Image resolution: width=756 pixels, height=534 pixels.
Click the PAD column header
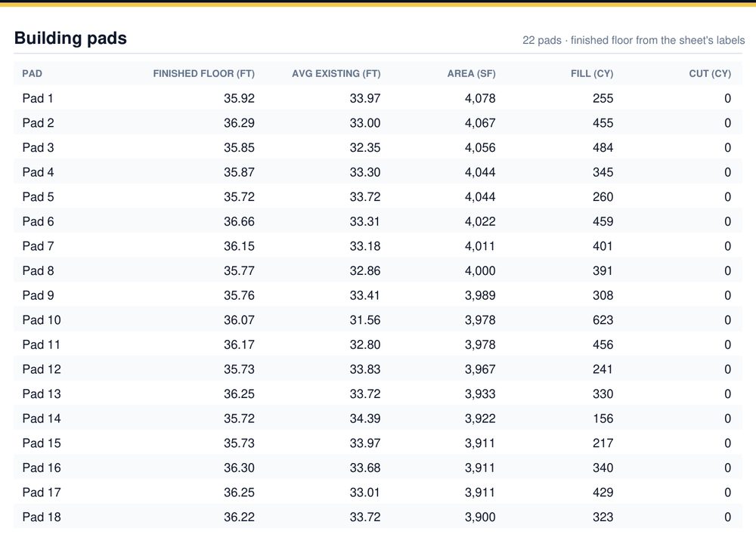[33, 74]
